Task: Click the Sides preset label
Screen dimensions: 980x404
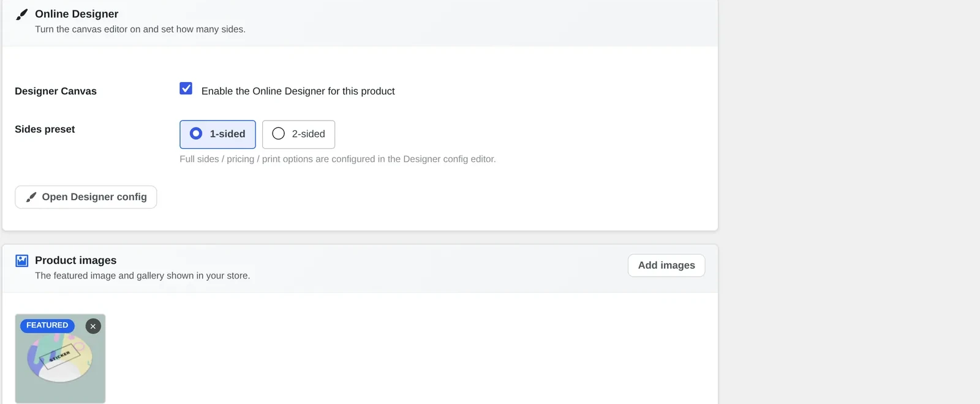Action: (45, 129)
